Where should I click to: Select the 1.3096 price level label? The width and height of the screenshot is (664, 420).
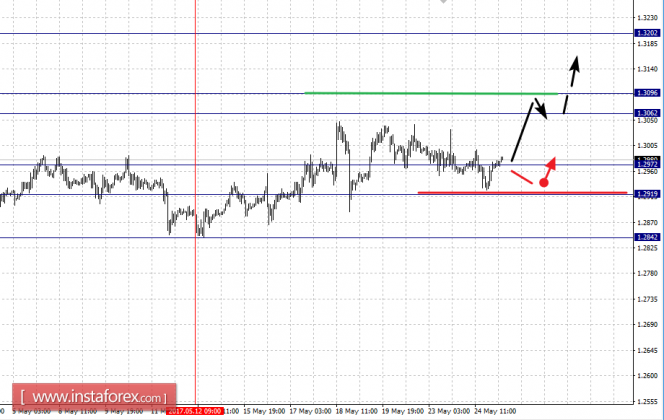(647, 93)
